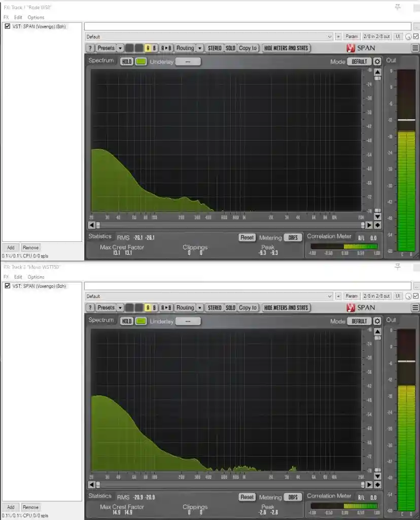The height and width of the screenshot is (520, 420).
Task: Click spectrum scroll-right arrow in Rode WS8 window
Action: [369, 225]
